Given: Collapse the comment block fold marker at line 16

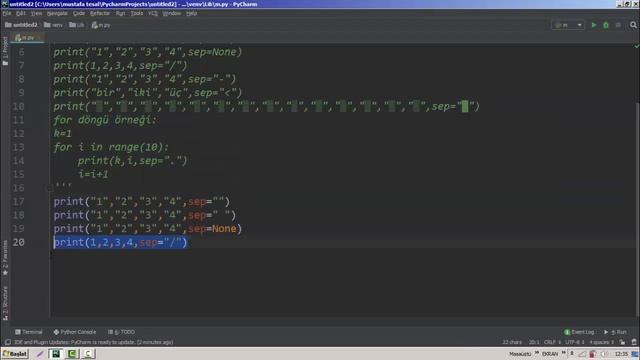Looking at the screenshot, I should coord(49,188).
